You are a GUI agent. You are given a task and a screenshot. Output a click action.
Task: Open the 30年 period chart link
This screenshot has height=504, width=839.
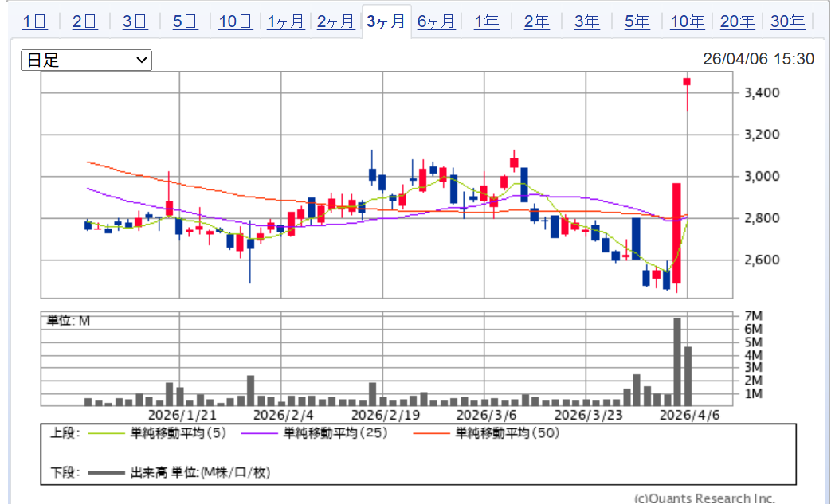point(788,22)
